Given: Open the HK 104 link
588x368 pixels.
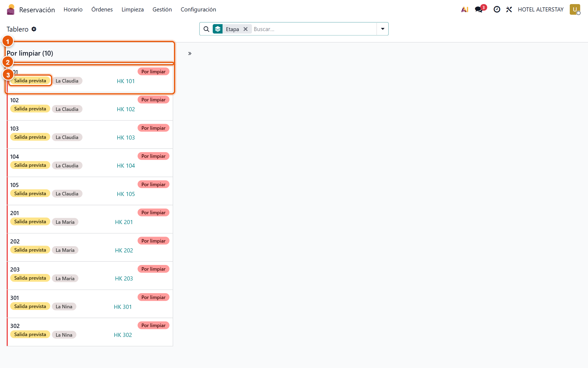Looking at the screenshot, I should (x=126, y=165).
